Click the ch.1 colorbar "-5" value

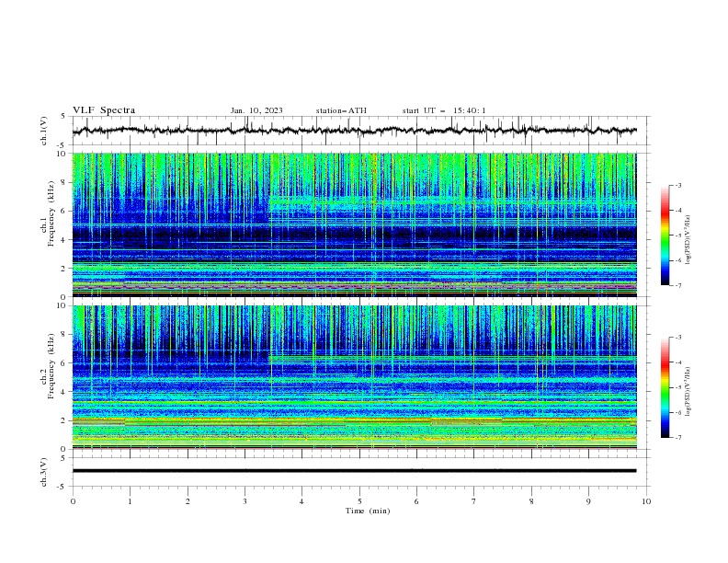pyautogui.click(x=678, y=236)
